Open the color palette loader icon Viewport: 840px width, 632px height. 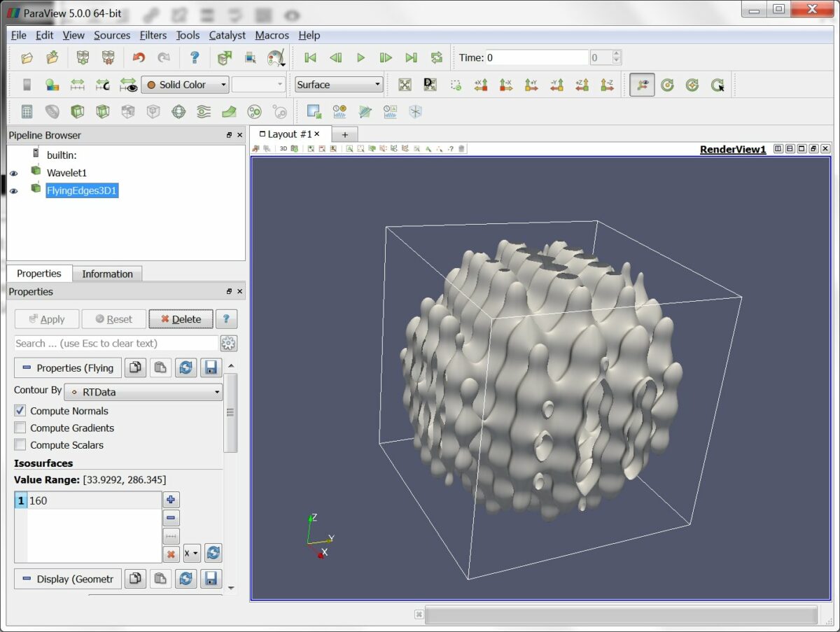point(276,57)
